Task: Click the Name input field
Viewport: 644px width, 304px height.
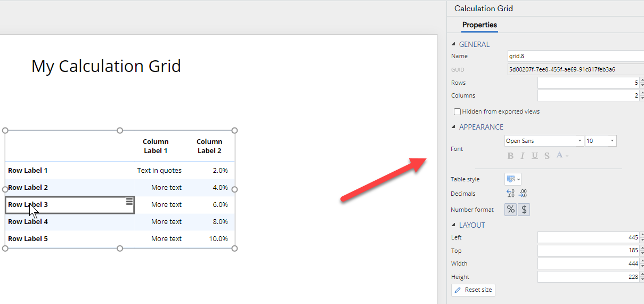Action: (x=575, y=56)
